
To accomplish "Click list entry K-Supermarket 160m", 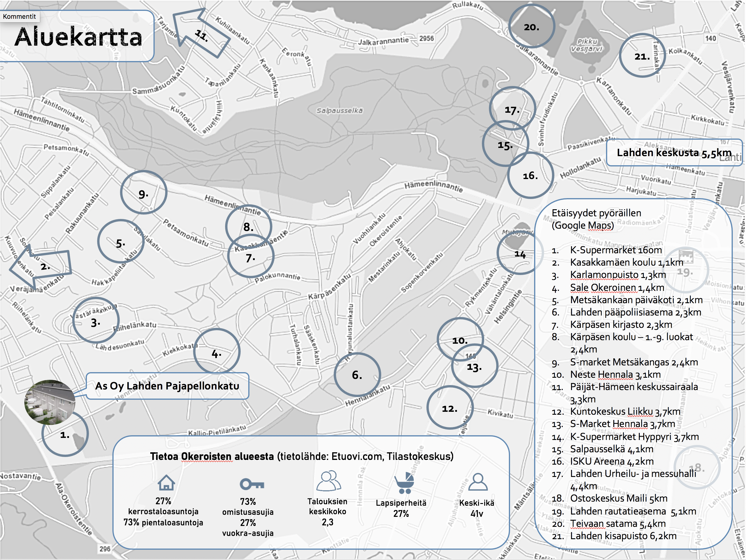I will coord(616,250).
